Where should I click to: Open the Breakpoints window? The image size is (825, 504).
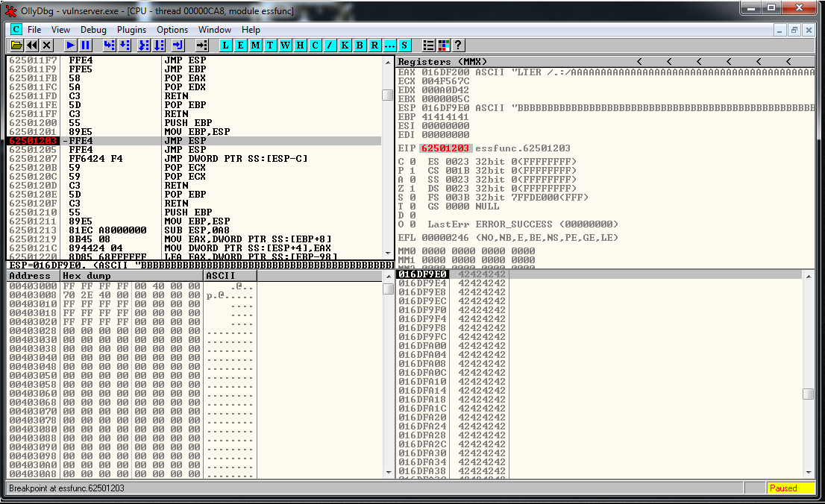(x=360, y=45)
